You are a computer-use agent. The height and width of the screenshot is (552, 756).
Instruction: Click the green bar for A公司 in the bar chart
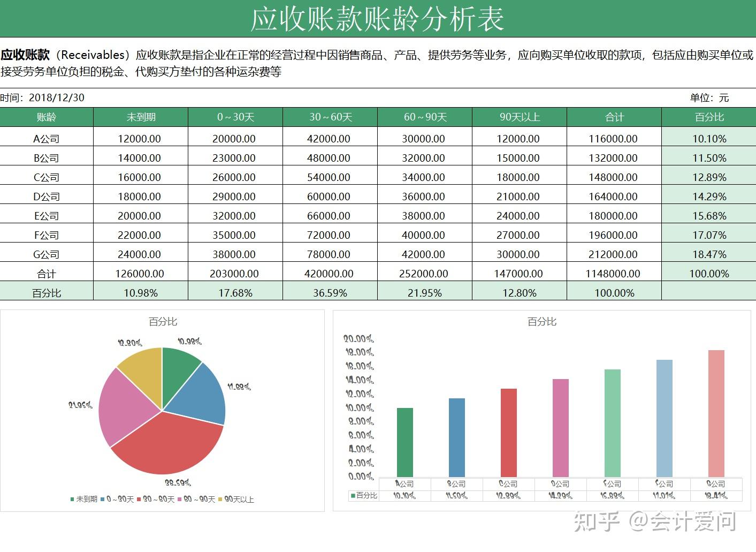coord(405,442)
